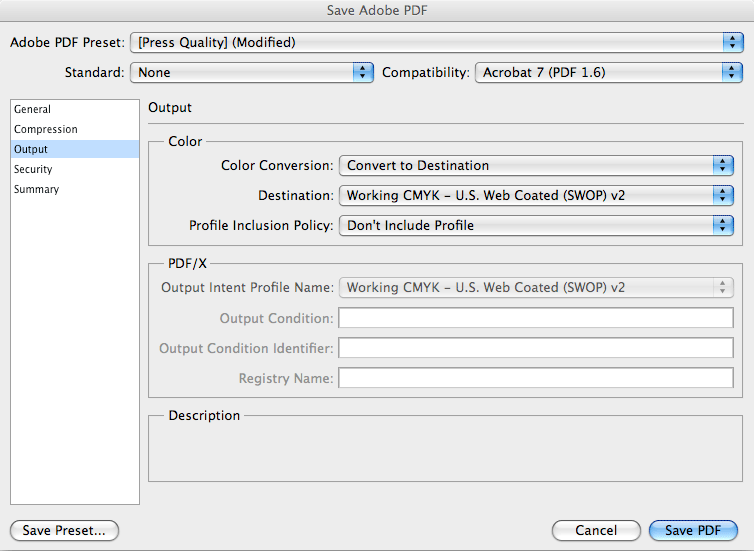
Task: Click the Save Preset... button
Action: click(64, 530)
